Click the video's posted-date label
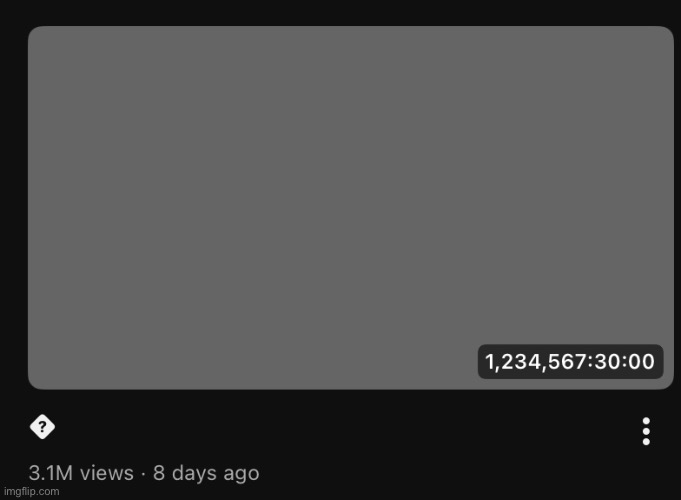681x500 pixels. [206, 472]
